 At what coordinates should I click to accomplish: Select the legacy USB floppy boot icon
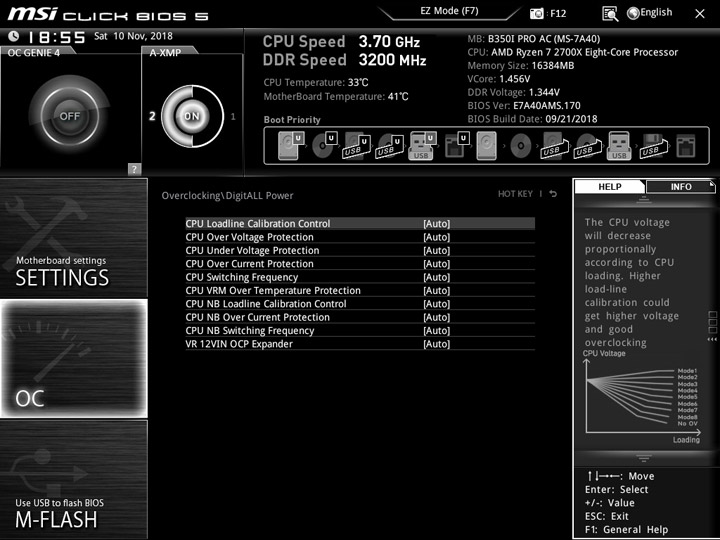coord(653,146)
